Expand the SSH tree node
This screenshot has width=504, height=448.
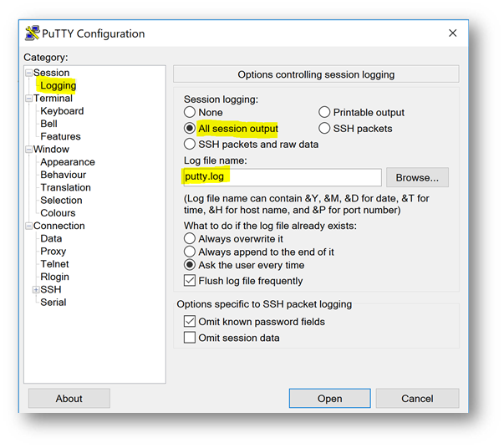pyautogui.click(x=36, y=290)
